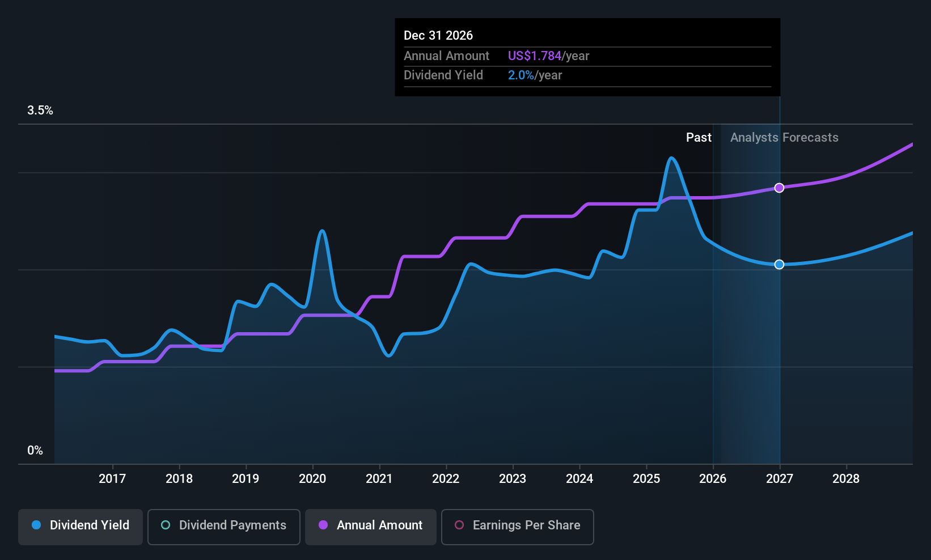Screen dimensions: 931x560
Task: Click the US$1.784/year tooltip value
Action: click(x=548, y=56)
